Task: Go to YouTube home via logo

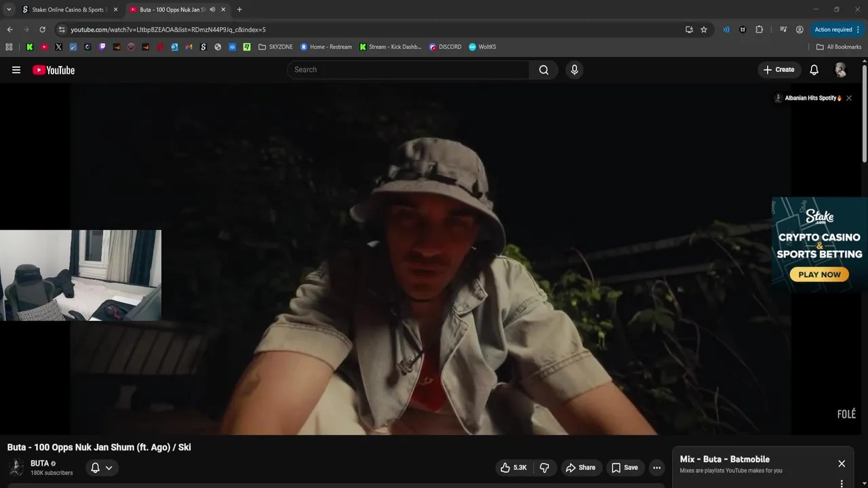Action: (x=54, y=70)
